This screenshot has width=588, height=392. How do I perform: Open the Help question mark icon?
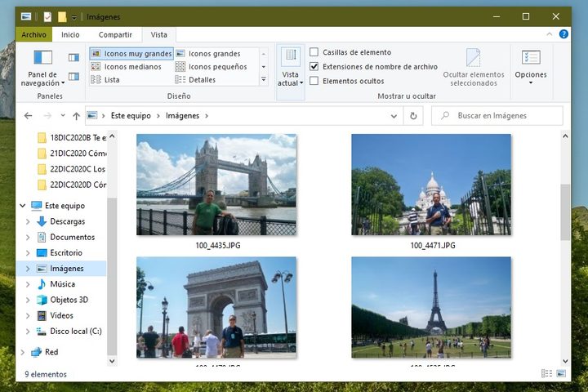[x=563, y=34]
